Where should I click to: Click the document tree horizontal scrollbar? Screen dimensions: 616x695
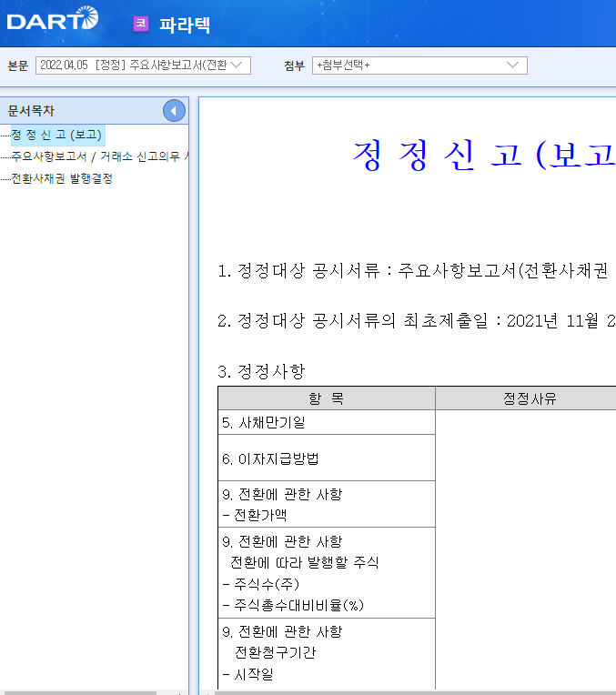(x=78, y=693)
